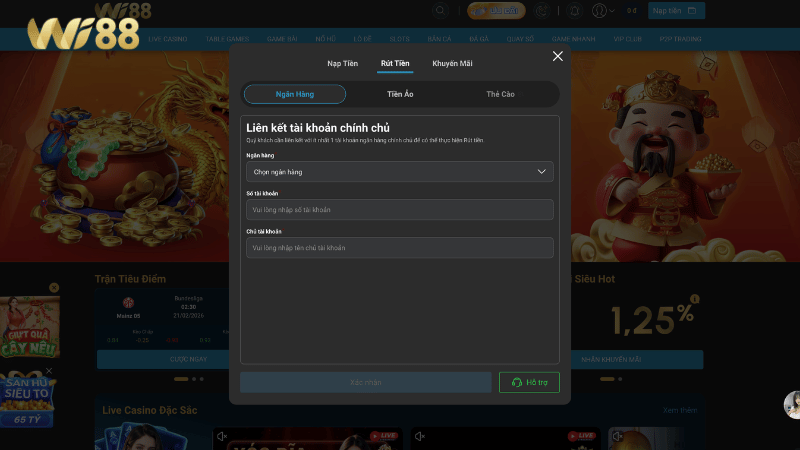The width and height of the screenshot is (800, 450).
Task: Click the user profile avatar icon
Action: click(598, 11)
